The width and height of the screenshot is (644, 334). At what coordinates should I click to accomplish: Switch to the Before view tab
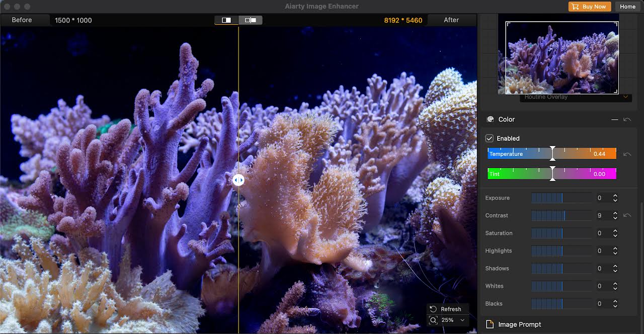point(22,20)
